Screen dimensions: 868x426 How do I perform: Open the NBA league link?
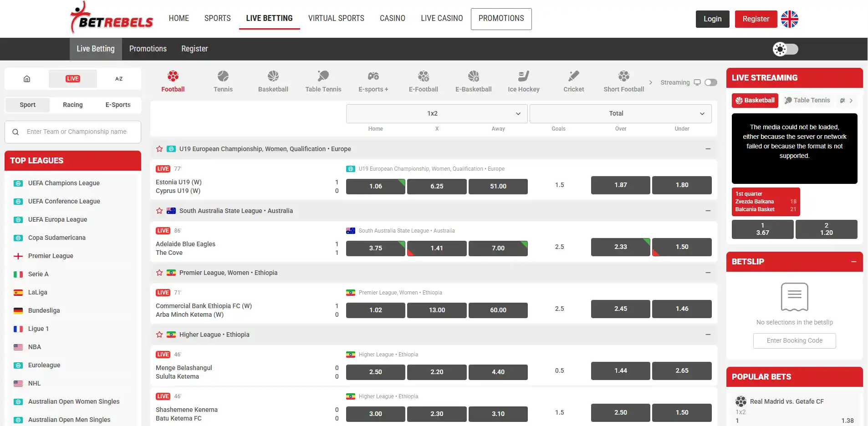tap(35, 347)
